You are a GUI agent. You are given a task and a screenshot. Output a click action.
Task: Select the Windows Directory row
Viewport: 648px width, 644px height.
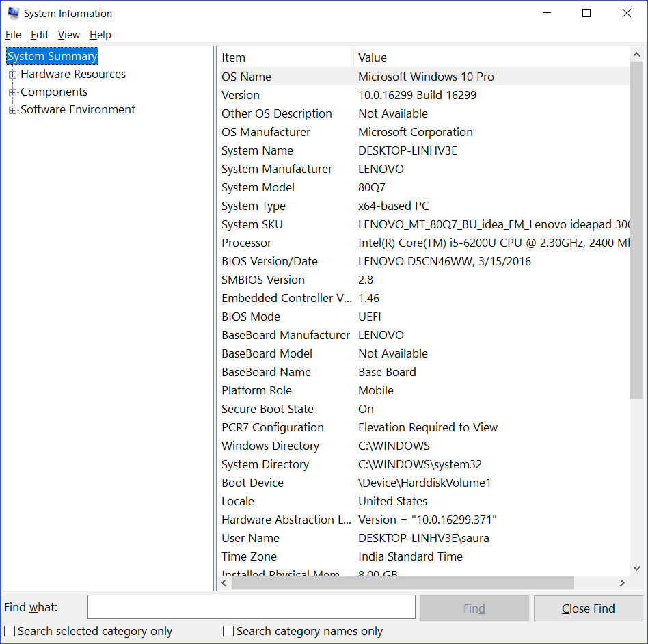click(424, 446)
